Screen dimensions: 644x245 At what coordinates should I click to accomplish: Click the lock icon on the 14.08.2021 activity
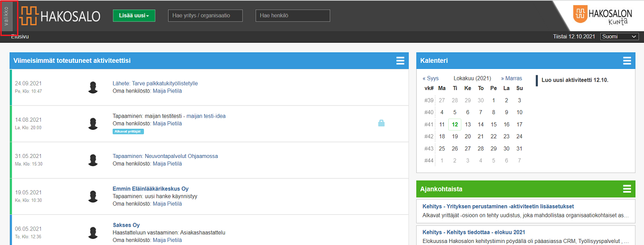click(x=381, y=123)
